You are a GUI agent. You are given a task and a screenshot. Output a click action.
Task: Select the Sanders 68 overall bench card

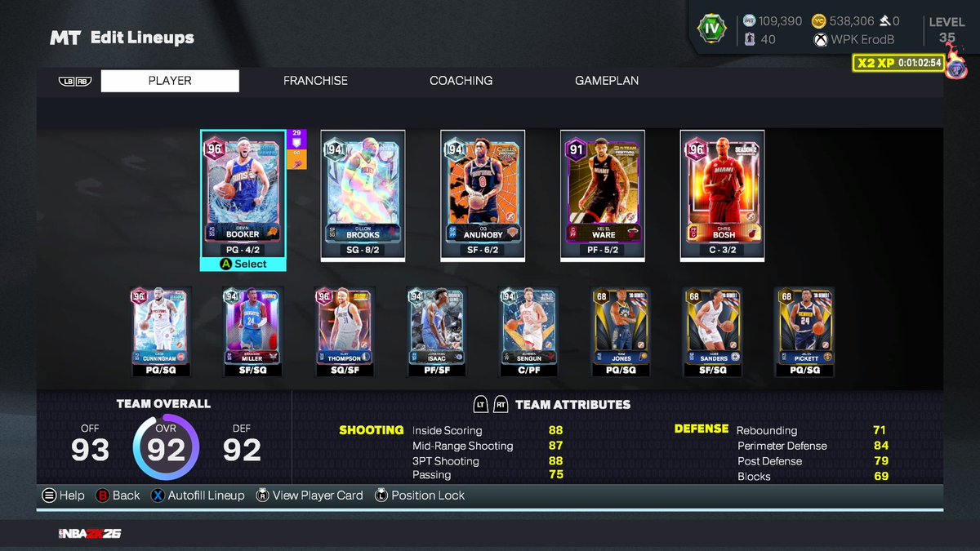click(x=713, y=331)
